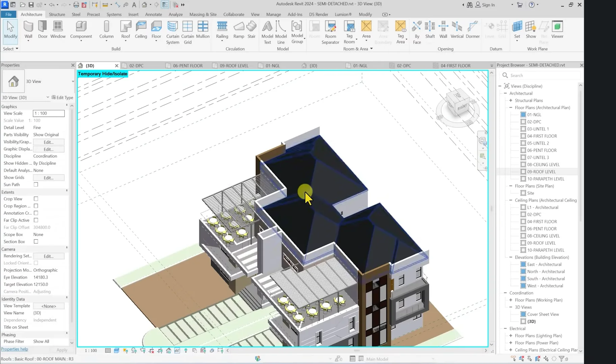Collapse the Floor Plans (Architectural Plan) tree
Viewport: 616px width, 364px height.
(x=510, y=107)
